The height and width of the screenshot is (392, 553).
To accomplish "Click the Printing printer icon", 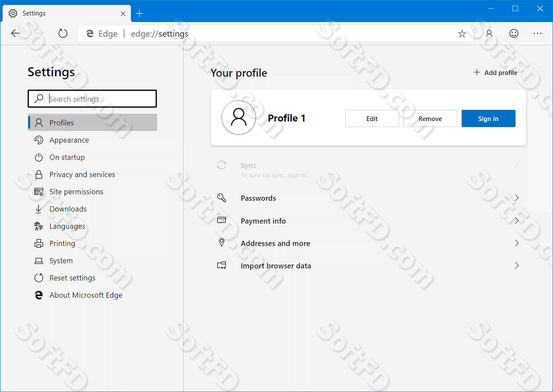I will pyautogui.click(x=39, y=243).
